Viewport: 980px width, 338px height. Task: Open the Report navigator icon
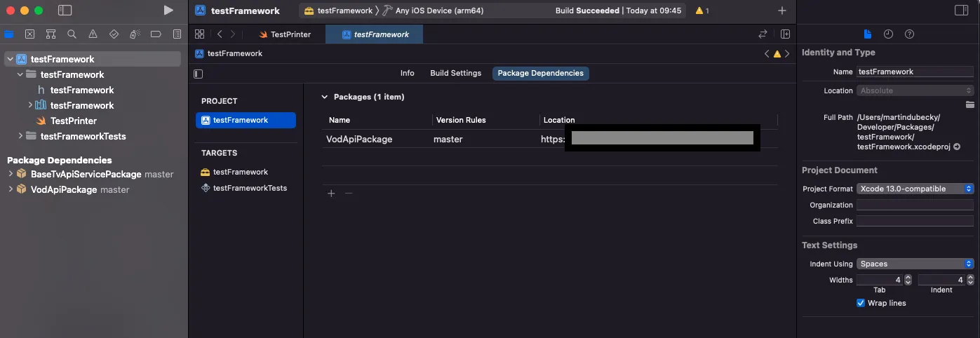point(177,34)
